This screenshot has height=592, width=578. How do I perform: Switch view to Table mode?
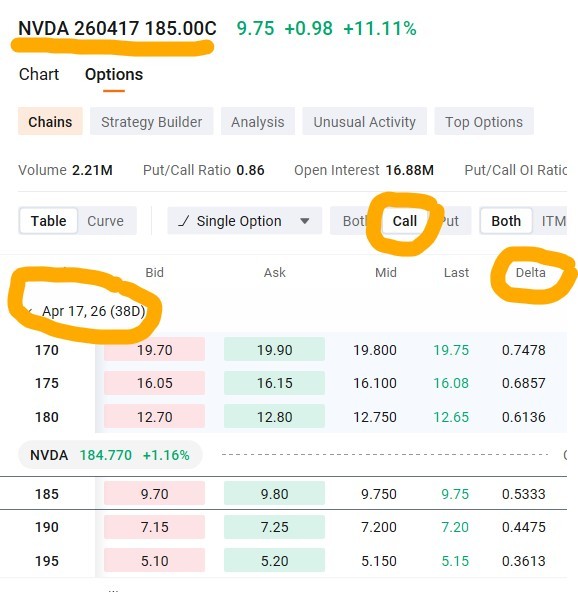pyautogui.click(x=48, y=221)
